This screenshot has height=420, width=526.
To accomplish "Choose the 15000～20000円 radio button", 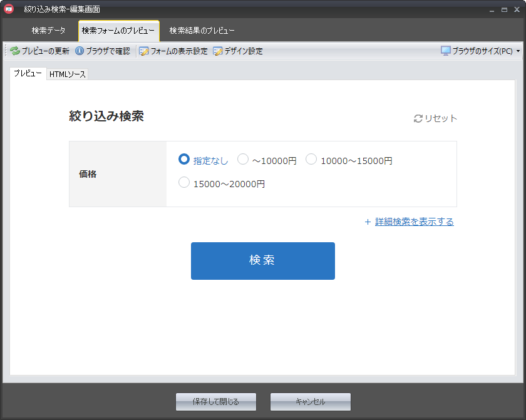I will click(184, 183).
